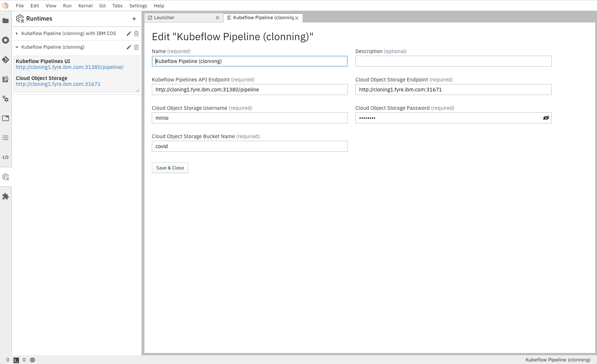Open the Edit menu
This screenshot has height=364, width=597.
pos(35,6)
